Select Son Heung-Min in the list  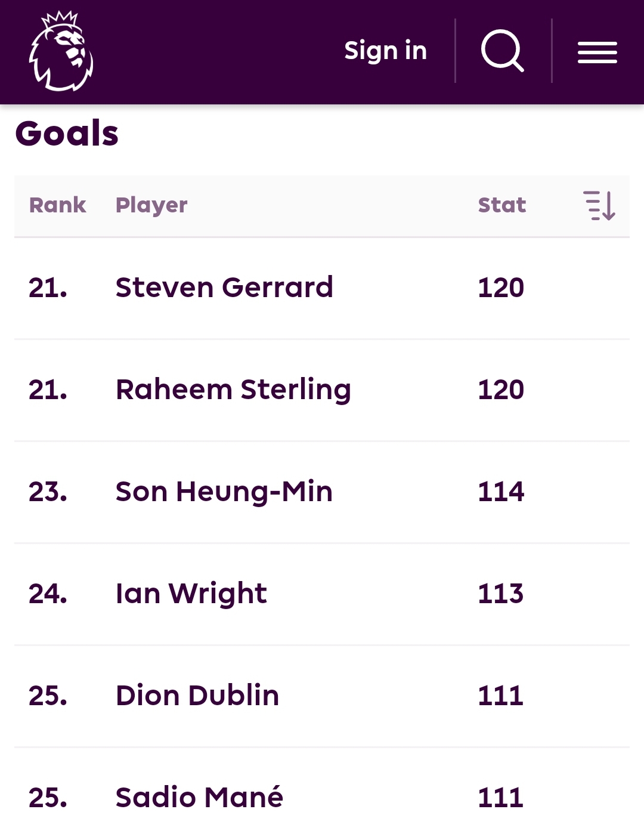coord(224,492)
